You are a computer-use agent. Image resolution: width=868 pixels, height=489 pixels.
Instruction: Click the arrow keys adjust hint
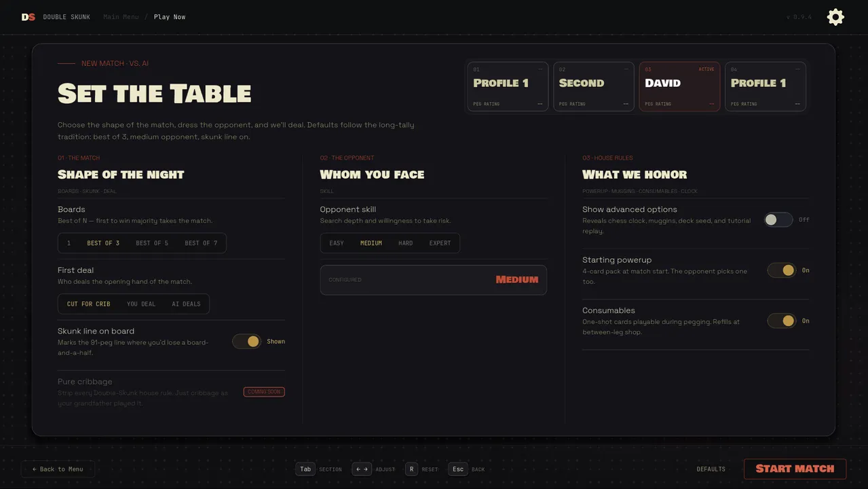[362, 469]
